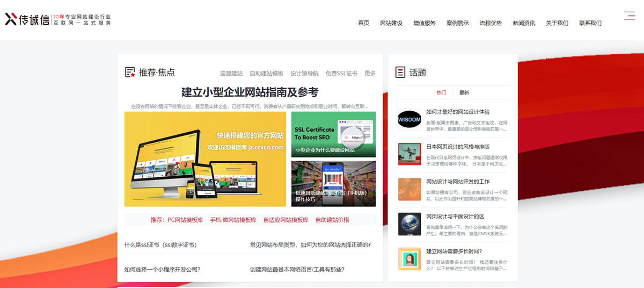Image resolution: width=644 pixels, height=288 pixels.
Task: Click the 推荐·焦点 section icon
Action: point(130,72)
